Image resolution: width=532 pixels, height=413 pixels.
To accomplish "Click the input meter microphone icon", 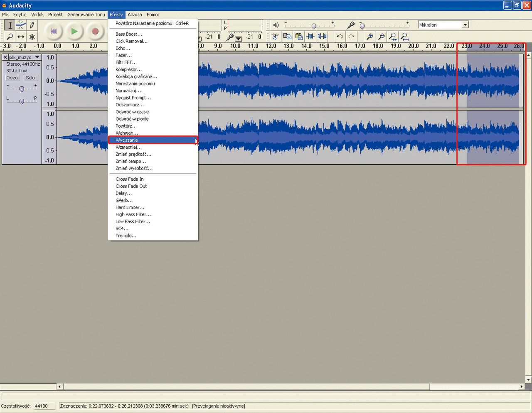I will [x=230, y=37].
